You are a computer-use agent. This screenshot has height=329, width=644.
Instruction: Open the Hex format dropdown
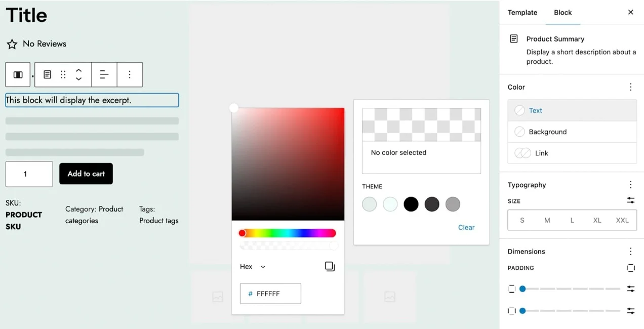(x=252, y=266)
